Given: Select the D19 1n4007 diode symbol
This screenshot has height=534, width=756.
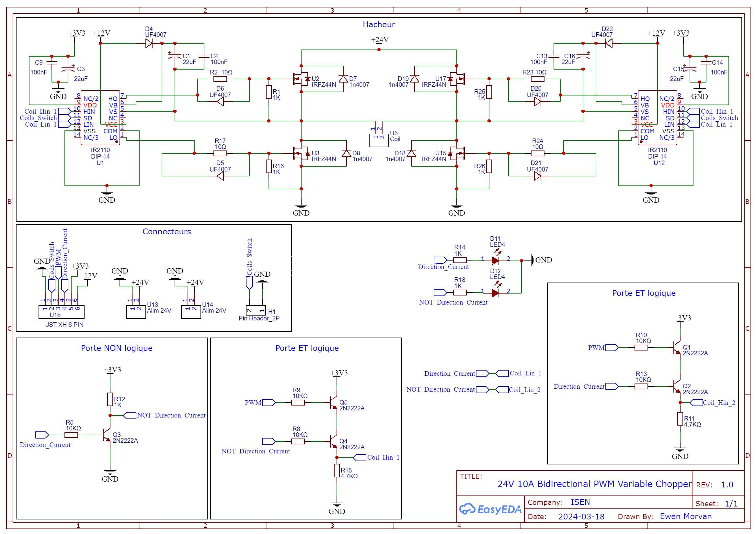Looking at the screenshot, I should click(415, 79).
